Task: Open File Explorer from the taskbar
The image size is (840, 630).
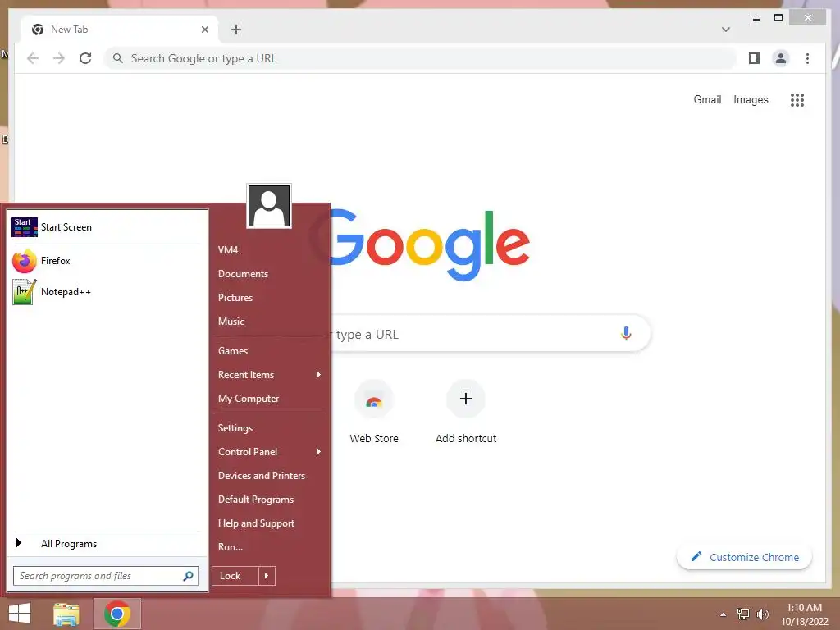Action: pyautogui.click(x=66, y=614)
